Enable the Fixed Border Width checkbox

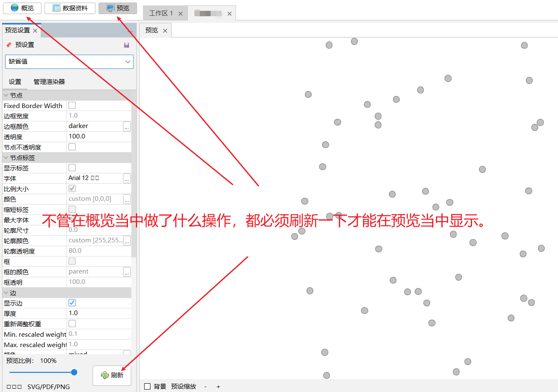(x=71, y=105)
